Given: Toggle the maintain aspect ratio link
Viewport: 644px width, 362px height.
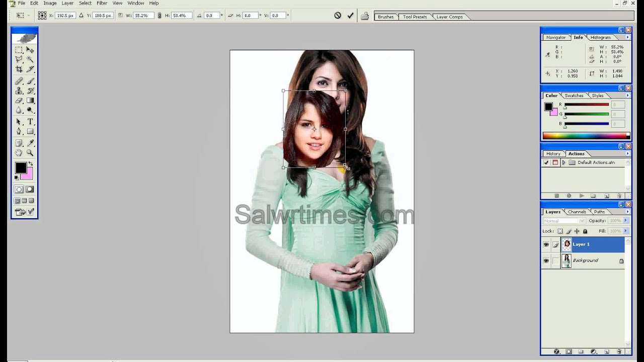Looking at the screenshot, I should click(x=159, y=16).
